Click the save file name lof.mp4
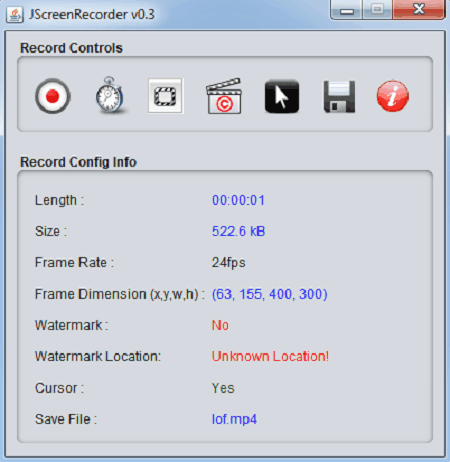 [234, 419]
